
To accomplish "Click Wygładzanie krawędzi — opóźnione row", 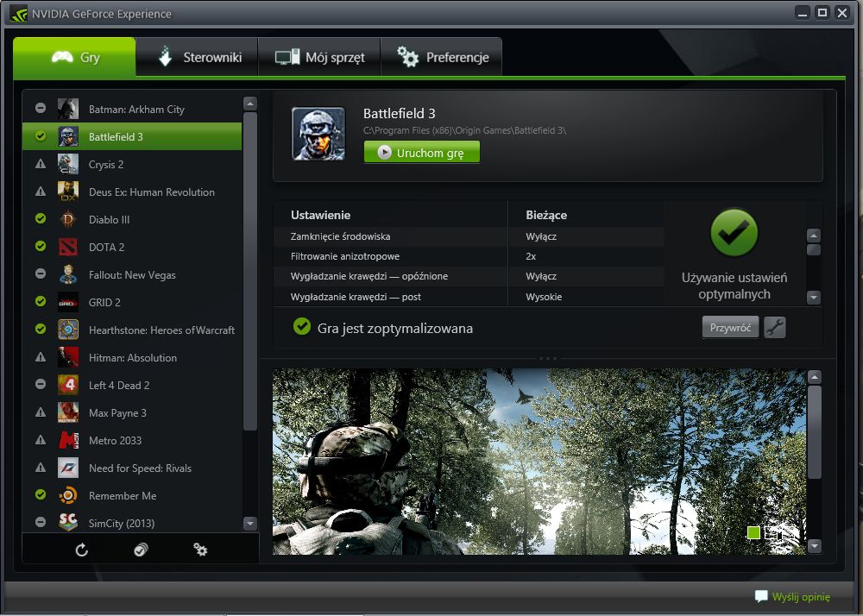I will coord(469,276).
